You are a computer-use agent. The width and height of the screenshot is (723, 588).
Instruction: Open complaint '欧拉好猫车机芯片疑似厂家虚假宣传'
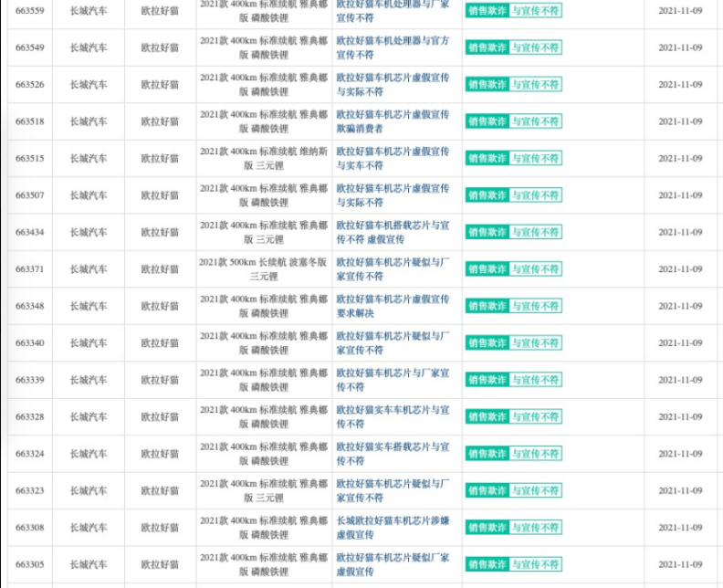(x=393, y=564)
